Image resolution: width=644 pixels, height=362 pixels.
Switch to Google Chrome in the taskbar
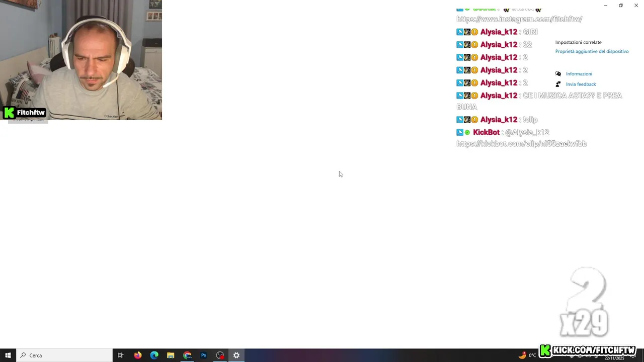click(187, 355)
